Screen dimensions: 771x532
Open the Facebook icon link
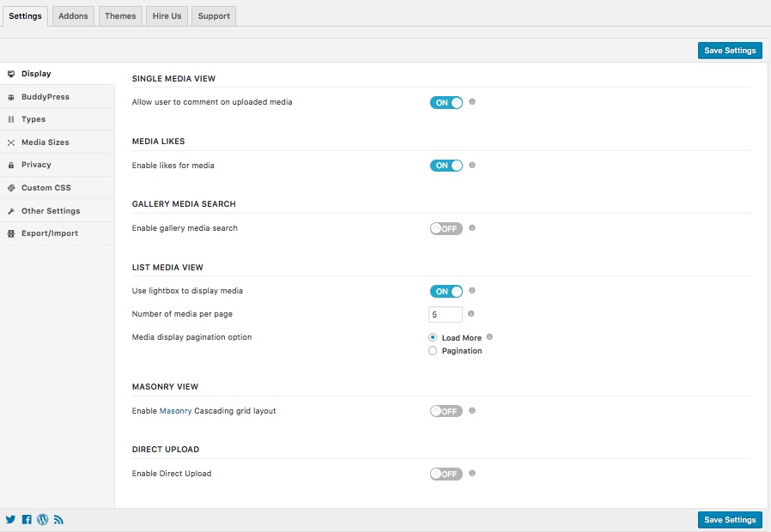click(27, 520)
